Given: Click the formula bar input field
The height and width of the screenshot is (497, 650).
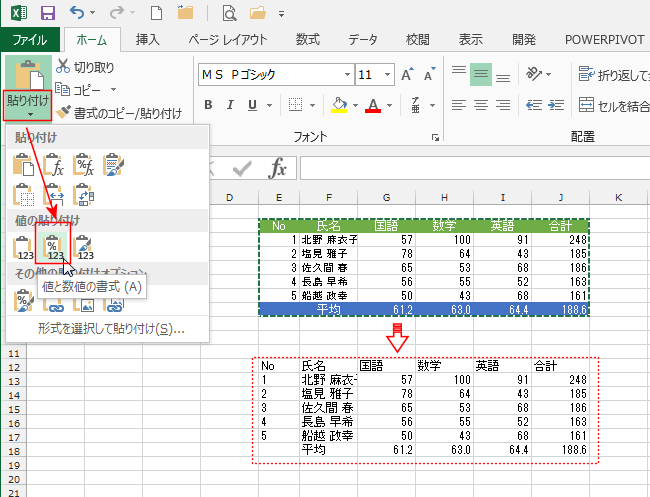Looking at the screenshot, I should coord(470,167).
